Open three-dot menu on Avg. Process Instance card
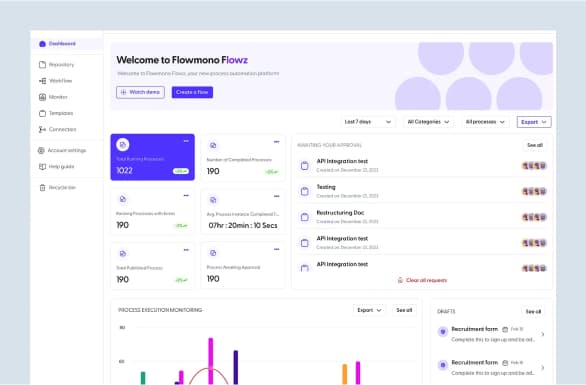 pos(277,196)
